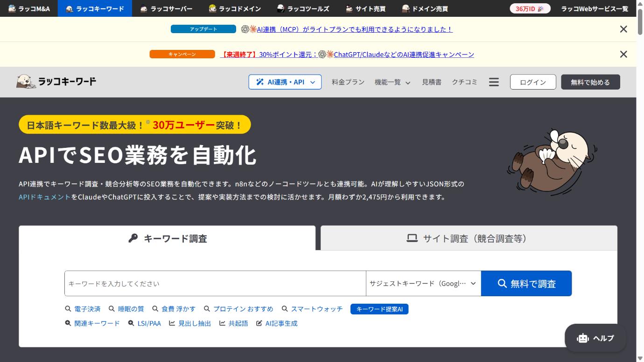This screenshot has height=362, width=644.
Task: Open ラッコツールズ in top navigation
Action: (303, 8)
